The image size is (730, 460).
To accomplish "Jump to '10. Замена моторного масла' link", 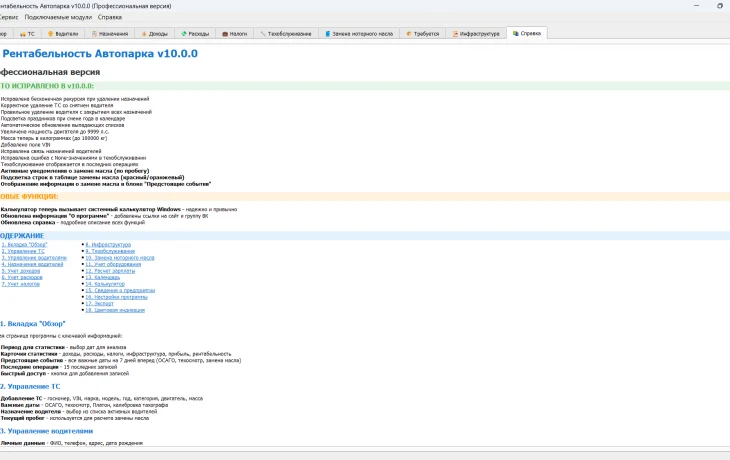I will click(120, 257).
